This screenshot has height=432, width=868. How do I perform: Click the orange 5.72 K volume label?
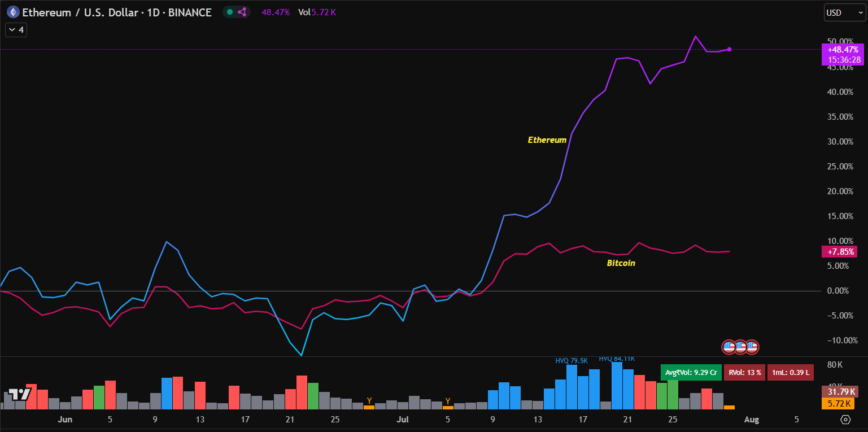[839, 403]
